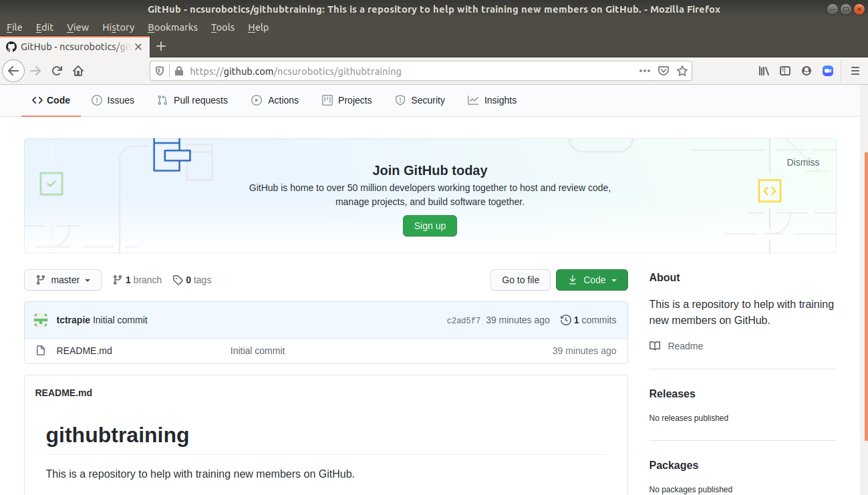868x495 pixels.
Task: Click the '39 minutes ago' README.md timestamp
Action: coord(584,351)
